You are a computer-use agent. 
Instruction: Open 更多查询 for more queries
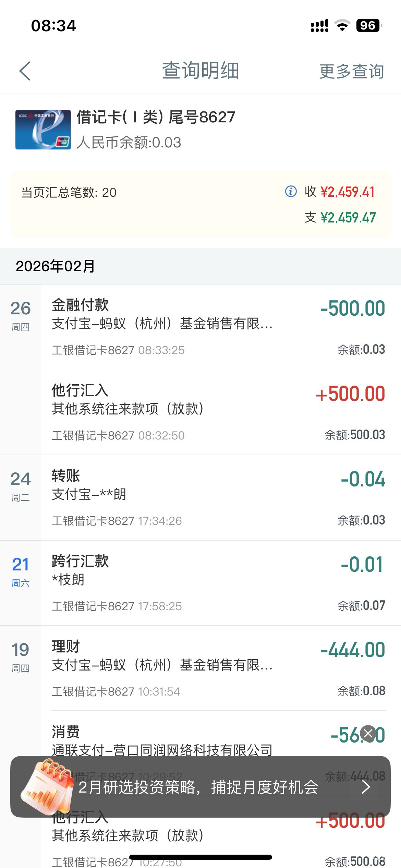point(351,71)
